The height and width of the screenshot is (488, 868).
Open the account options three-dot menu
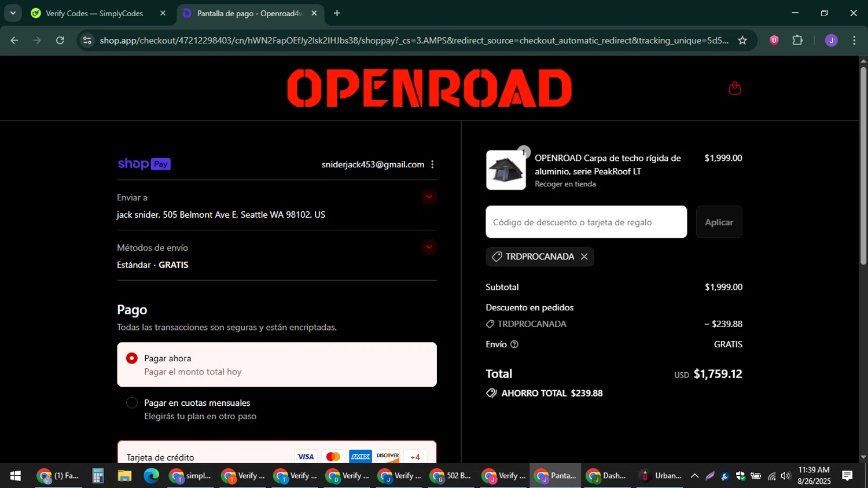point(432,164)
